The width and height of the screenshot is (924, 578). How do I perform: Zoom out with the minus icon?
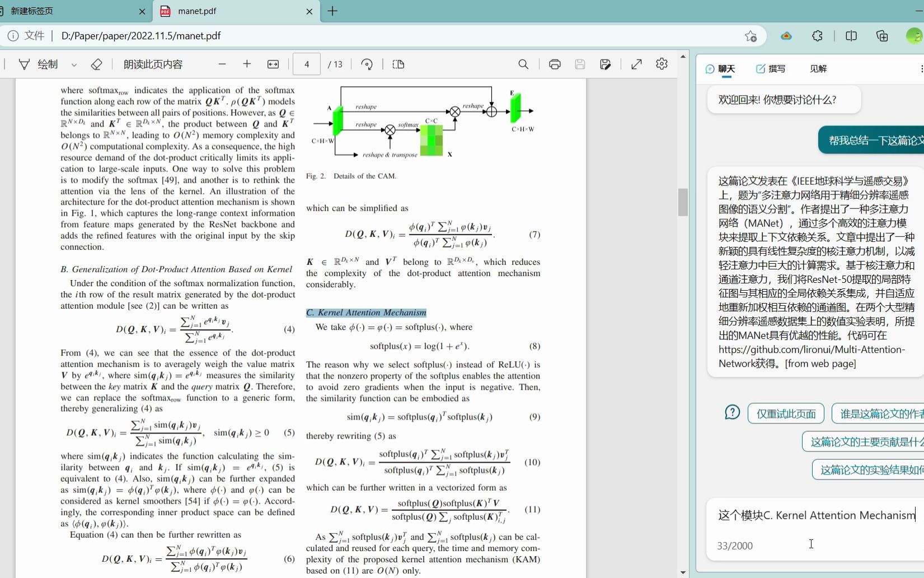(222, 64)
